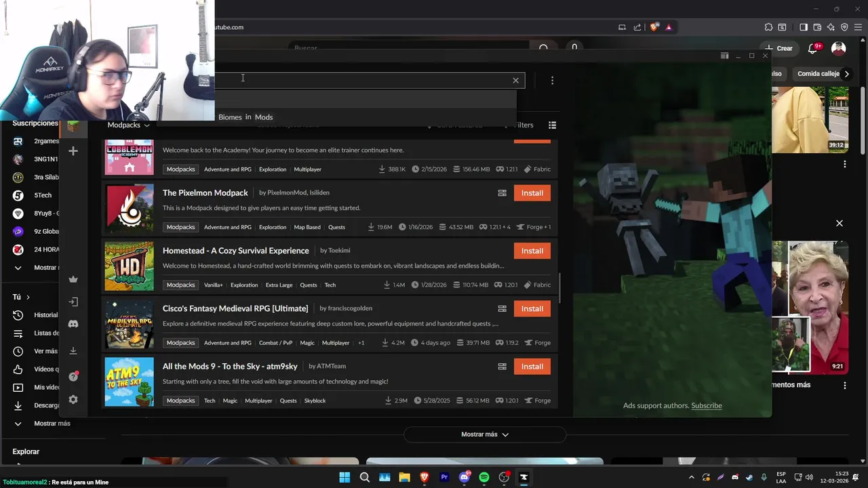The height and width of the screenshot is (488, 868).
Task: Open the 9:21 video thumbnail
Action: tap(810, 307)
